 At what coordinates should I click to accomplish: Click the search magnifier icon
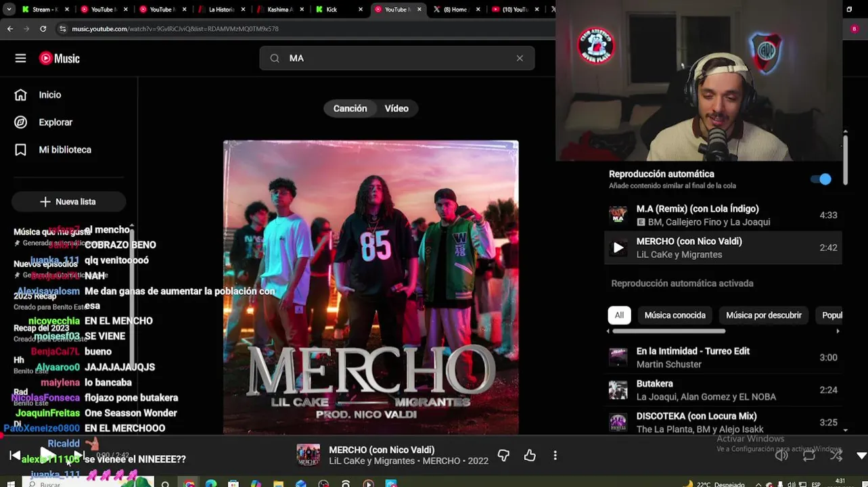pos(275,58)
